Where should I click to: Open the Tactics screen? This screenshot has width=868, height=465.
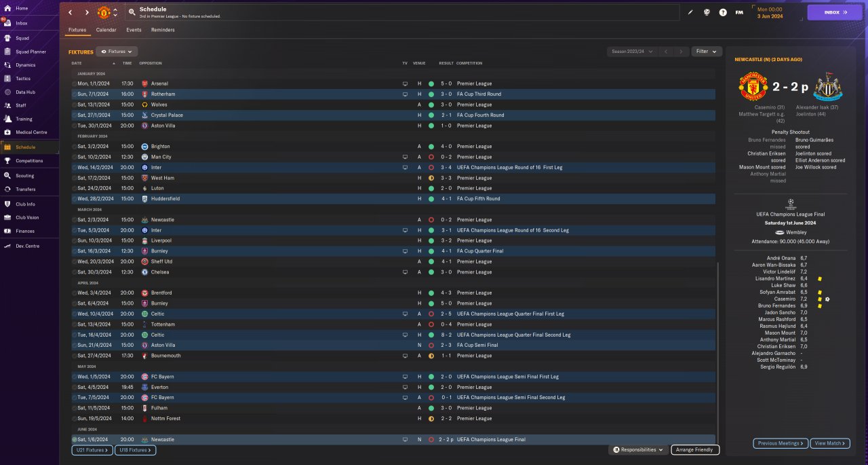coord(24,79)
